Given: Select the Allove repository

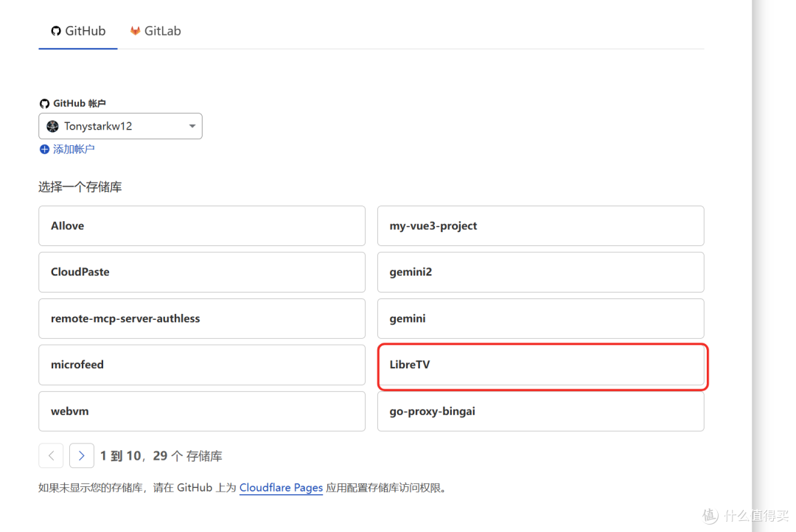Looking at the screenshot, I should pyautogui.click(x=201, y=225).
